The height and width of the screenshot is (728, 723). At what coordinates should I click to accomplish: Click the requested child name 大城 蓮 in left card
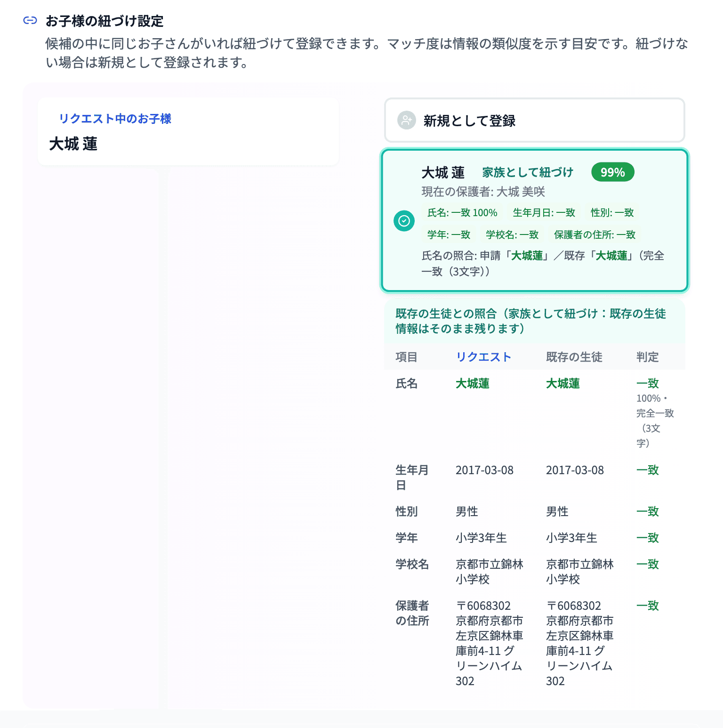pyautogui.click(x=73, y=144)
